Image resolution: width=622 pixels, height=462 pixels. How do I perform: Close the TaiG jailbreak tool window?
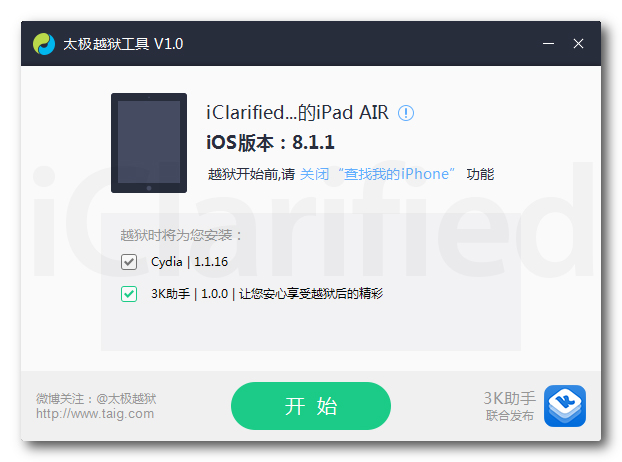578,44
